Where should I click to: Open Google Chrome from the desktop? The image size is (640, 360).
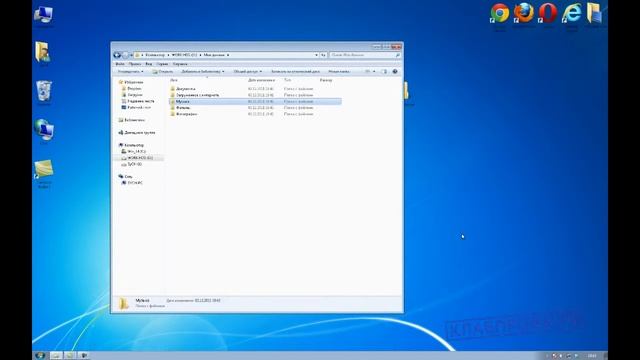pos(500,13)
